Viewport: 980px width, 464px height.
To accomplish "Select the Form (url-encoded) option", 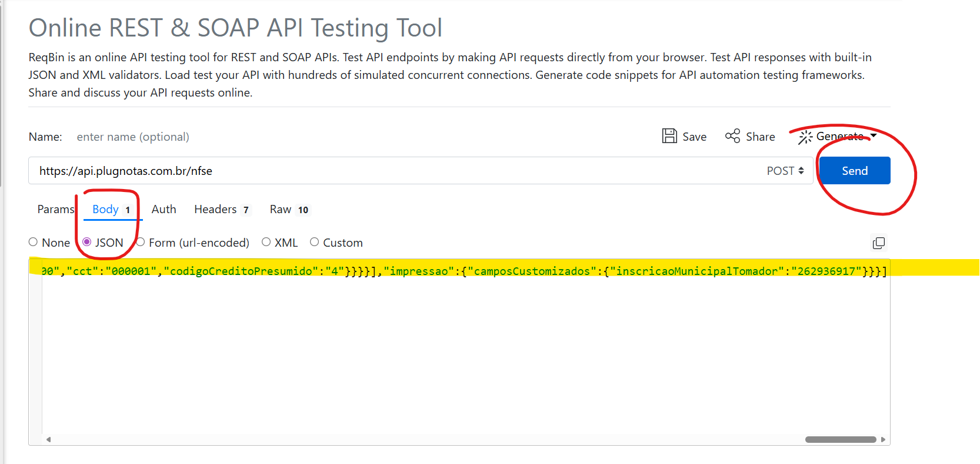I will click(141, 242).
